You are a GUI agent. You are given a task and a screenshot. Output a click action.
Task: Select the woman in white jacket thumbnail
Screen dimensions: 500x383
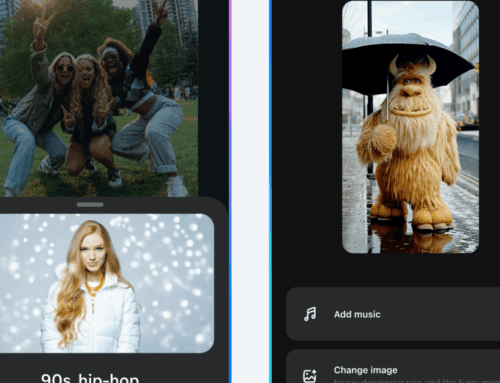click(107, 283)
